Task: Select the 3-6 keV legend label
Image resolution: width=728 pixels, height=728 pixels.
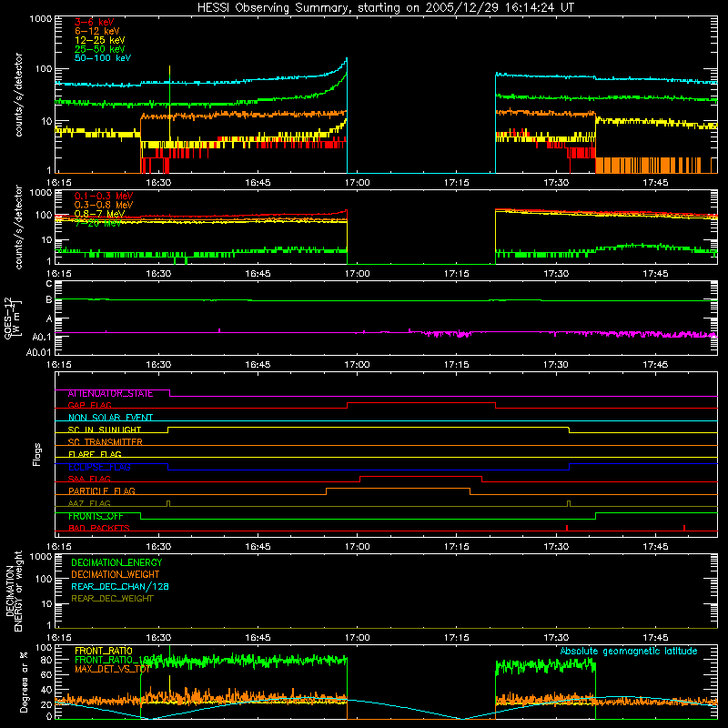Action: tap(95, 22)
